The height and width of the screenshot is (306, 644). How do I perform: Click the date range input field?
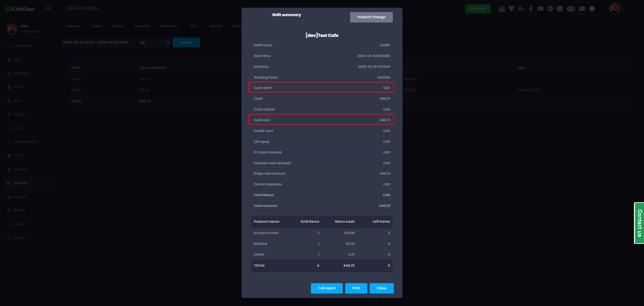(x=98, y=43)
